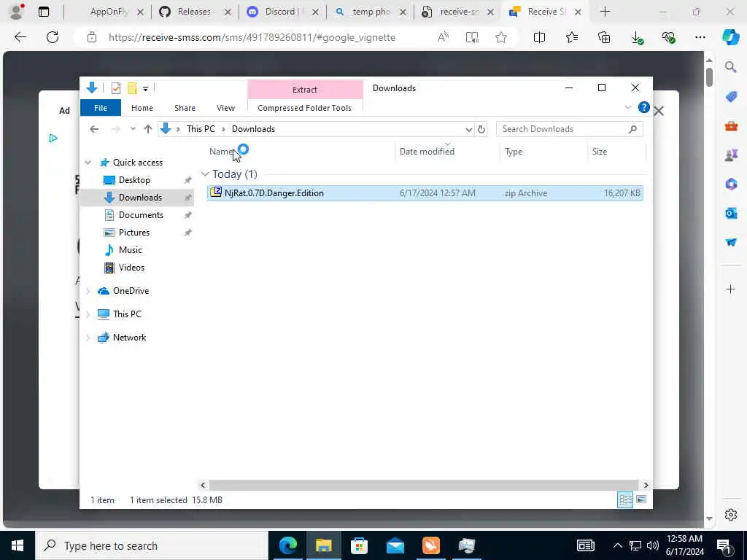Add page to favorites star icon
This screenshot has width=747, height=560.
pyautogui.click(x=500, y=37)
